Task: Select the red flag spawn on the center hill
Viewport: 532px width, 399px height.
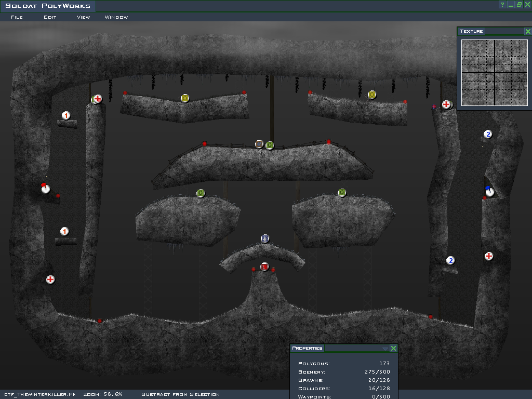Action: click(264, 267)
